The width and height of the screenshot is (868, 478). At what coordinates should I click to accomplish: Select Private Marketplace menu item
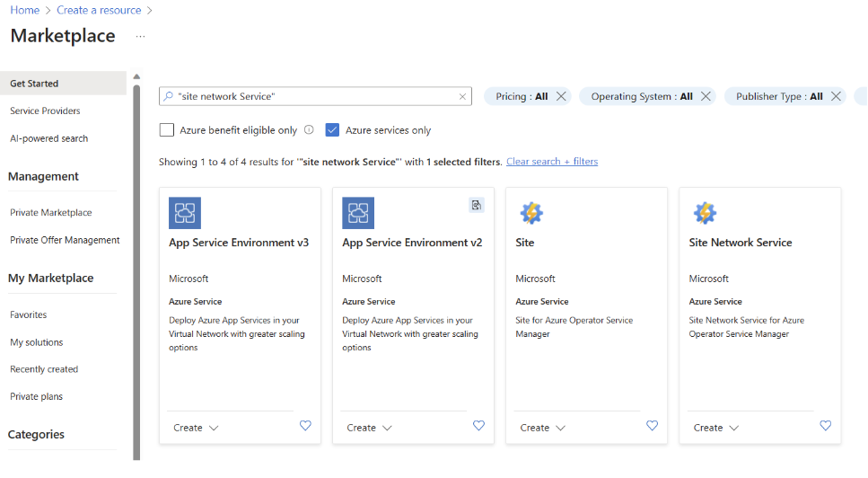point(51,213)
